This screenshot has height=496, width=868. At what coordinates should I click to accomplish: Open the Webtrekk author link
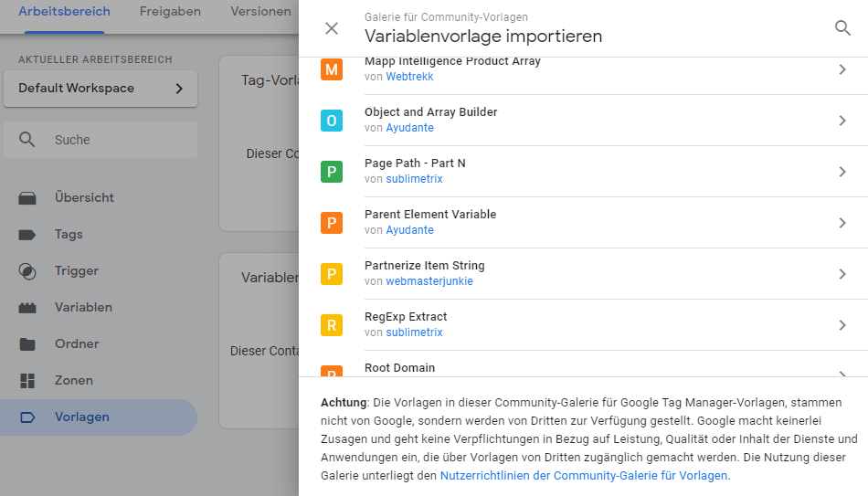click(409, 77)
